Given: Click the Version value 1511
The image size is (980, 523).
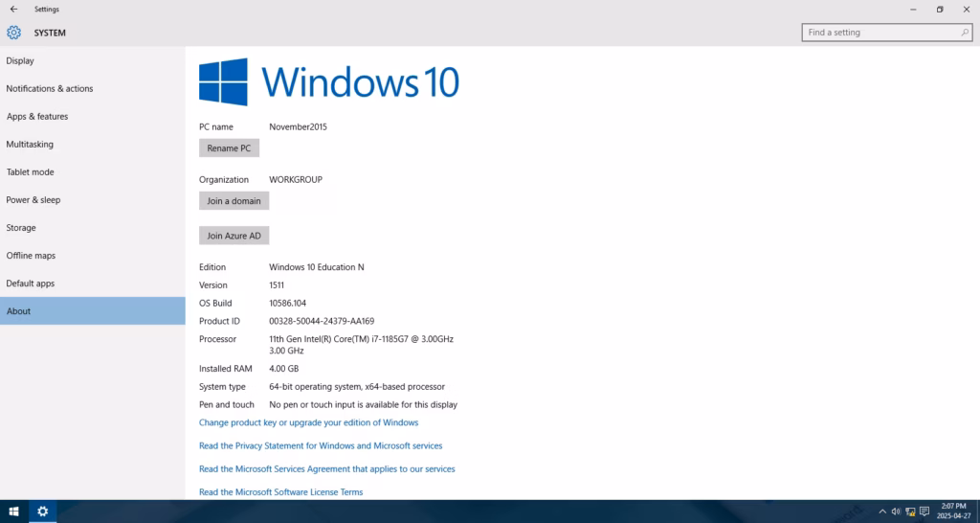Looking at the screenshot, I should tap(277, 285).
